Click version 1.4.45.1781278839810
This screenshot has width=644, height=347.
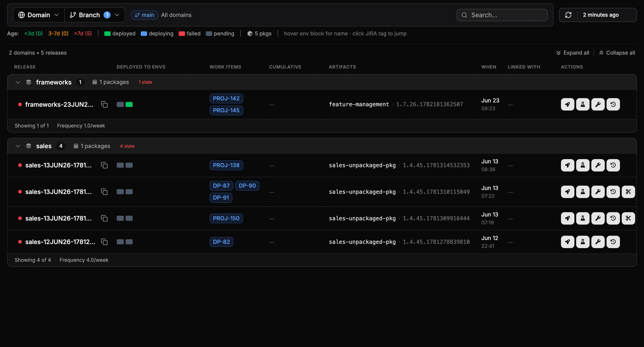pyautogui.click(x=436, y=242)
